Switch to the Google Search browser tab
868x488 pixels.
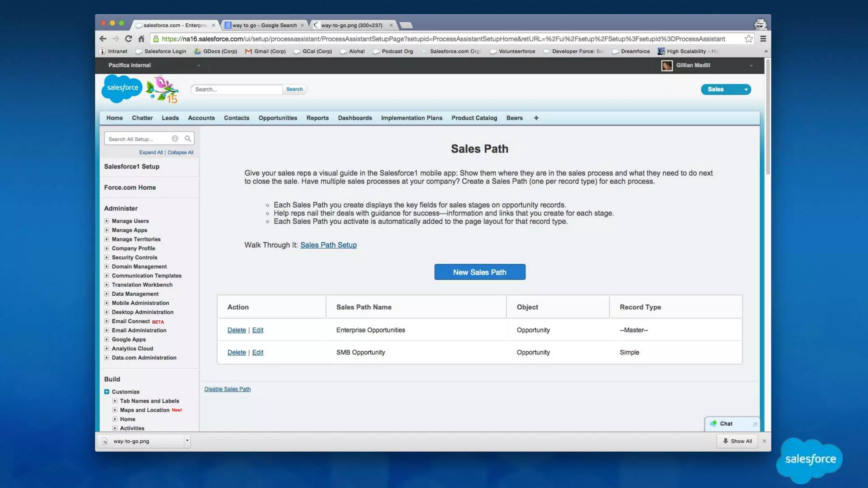(264, 25)
